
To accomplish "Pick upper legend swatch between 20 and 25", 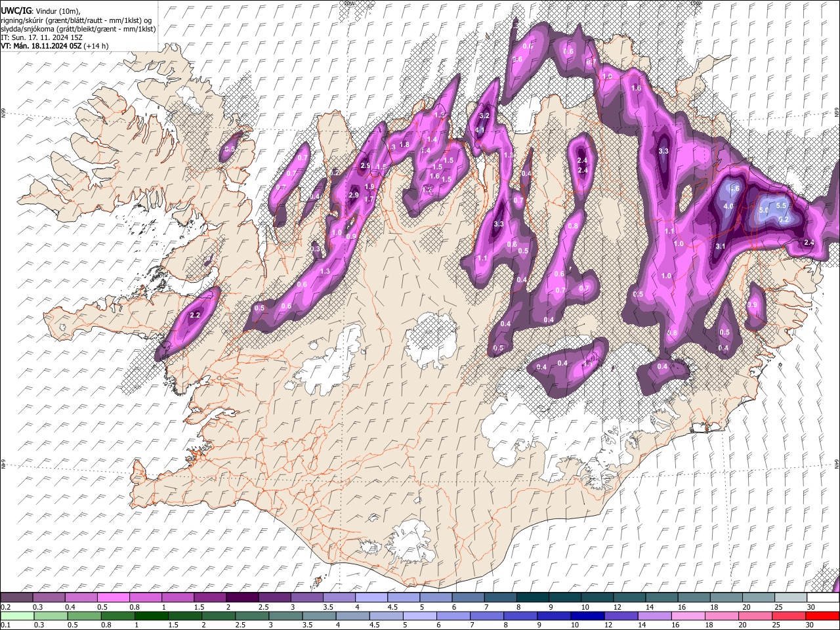I will (757, 598).
